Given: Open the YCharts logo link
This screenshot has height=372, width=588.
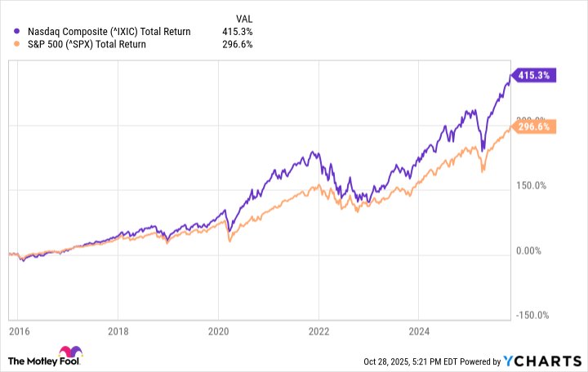Looking at the screenshot, I should pyautogui.click(x=542, y=361).
